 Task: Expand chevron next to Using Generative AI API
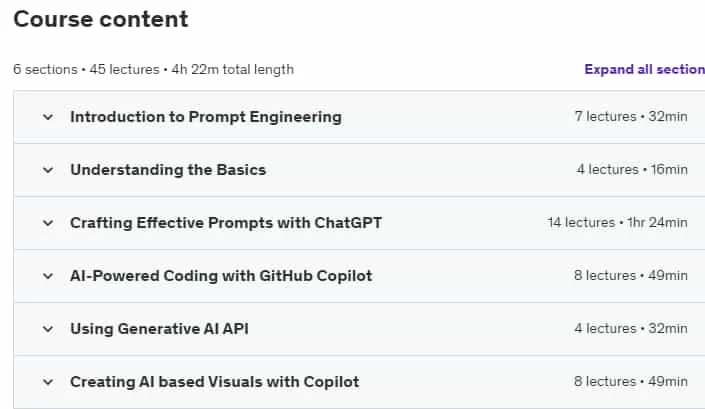tap(48, 329)
